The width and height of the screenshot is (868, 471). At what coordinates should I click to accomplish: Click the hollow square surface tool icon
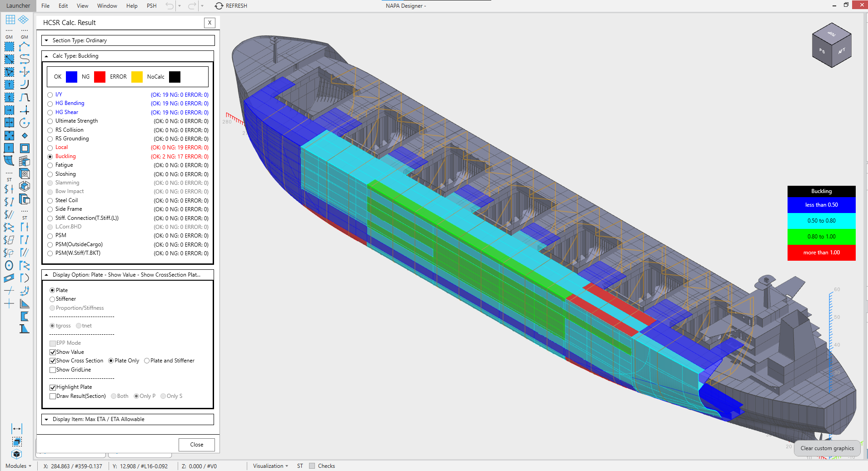coord(25,148)
